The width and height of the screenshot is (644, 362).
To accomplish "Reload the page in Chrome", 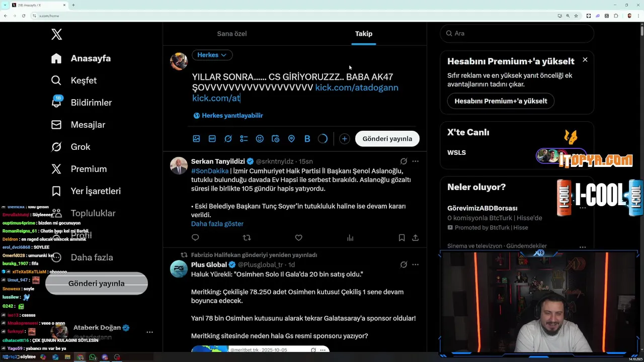I will 23,16.
